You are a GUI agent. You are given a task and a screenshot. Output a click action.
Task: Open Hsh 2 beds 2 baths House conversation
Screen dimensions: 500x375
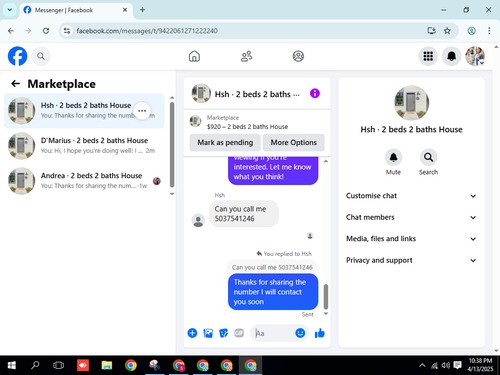[x=84, y=111]
